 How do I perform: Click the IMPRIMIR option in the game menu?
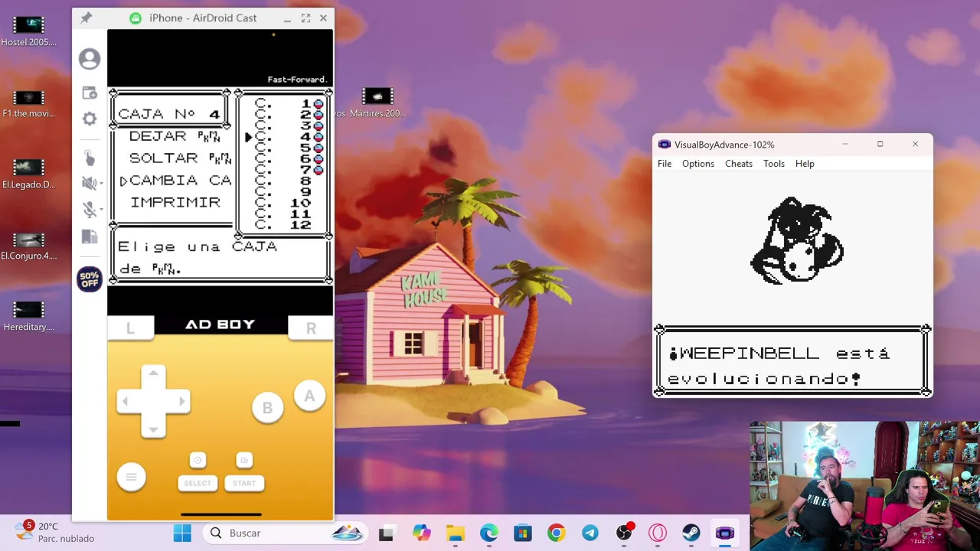(175, 202)
